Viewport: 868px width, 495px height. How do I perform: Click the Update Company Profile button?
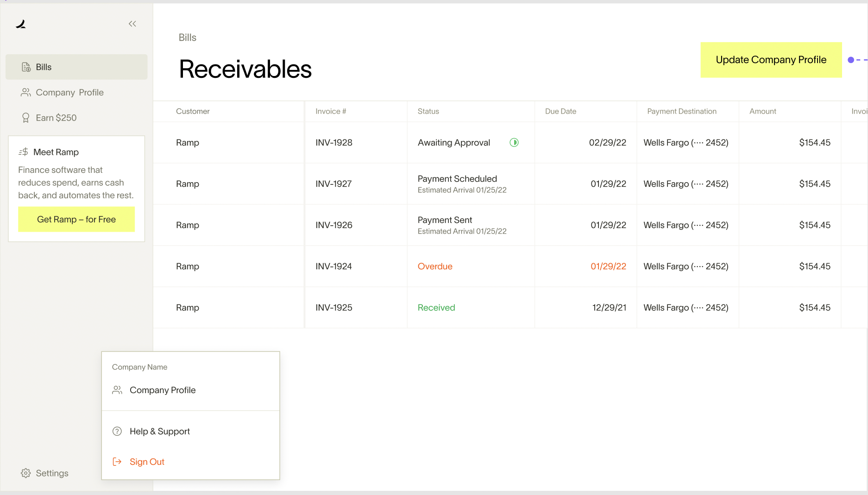[771, 59]
